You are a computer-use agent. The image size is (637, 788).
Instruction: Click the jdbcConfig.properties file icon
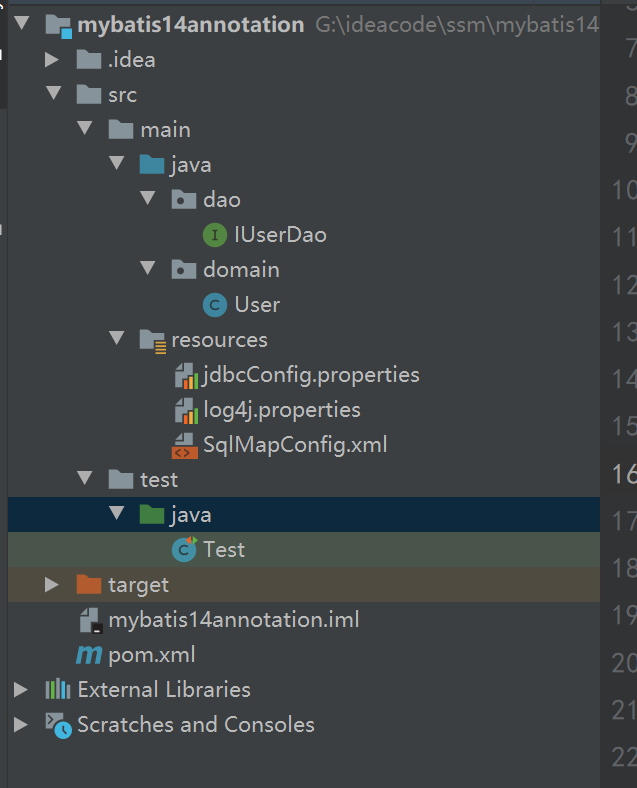pyautogui.click(x=184, y=376)
